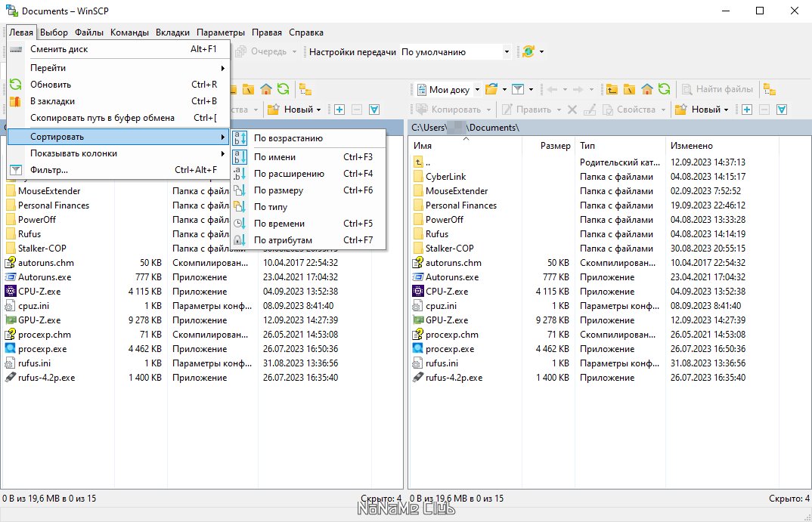Select 'Personal Finances' folder in right panel
This screenshot has width=812, height=522.
click(x=461, y=205)
